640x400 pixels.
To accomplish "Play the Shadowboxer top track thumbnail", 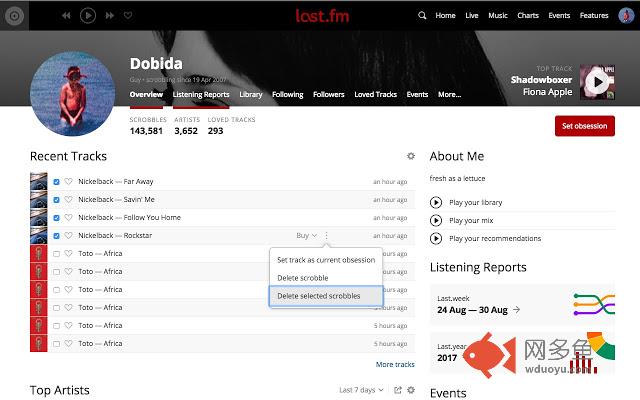I will click(x=598, y=82).
